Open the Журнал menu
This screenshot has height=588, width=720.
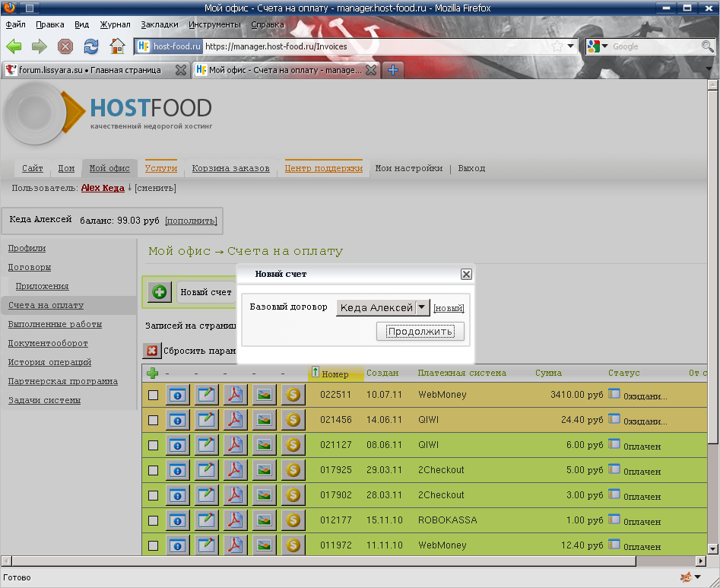[116, 24]
